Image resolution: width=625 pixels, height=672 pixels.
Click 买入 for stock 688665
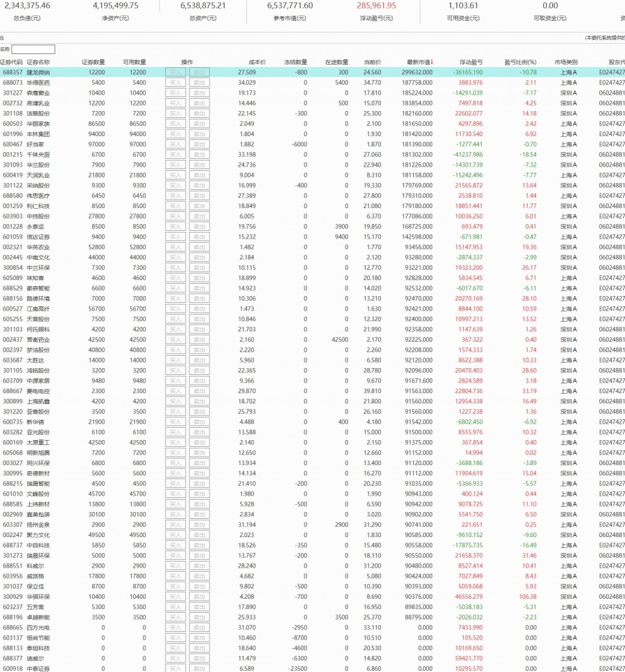pyautogui.click(x=176, y=628)
